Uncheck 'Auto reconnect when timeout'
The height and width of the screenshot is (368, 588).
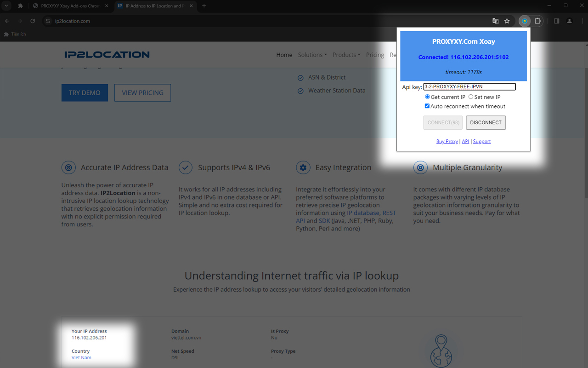click(x=427, y=106)
